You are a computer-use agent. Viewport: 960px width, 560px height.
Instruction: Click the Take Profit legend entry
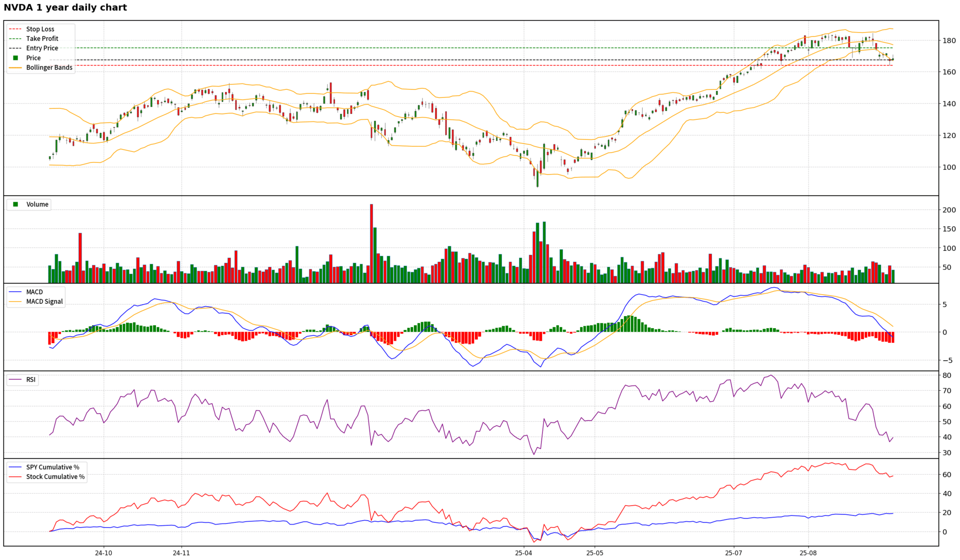pos(42,38)
